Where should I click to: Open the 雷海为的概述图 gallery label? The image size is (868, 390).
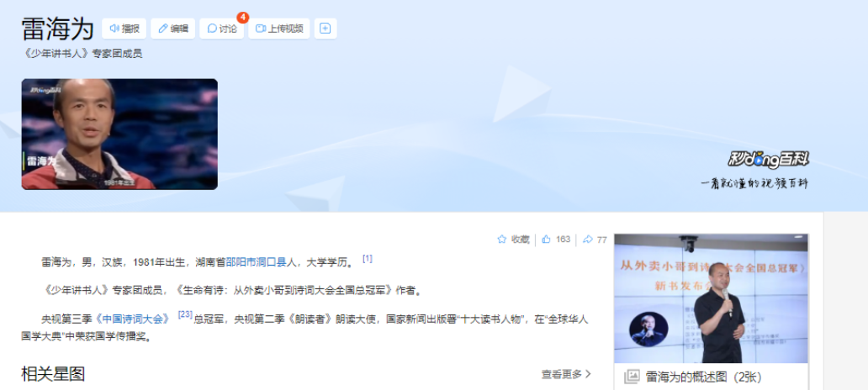[x=704, y=377]
